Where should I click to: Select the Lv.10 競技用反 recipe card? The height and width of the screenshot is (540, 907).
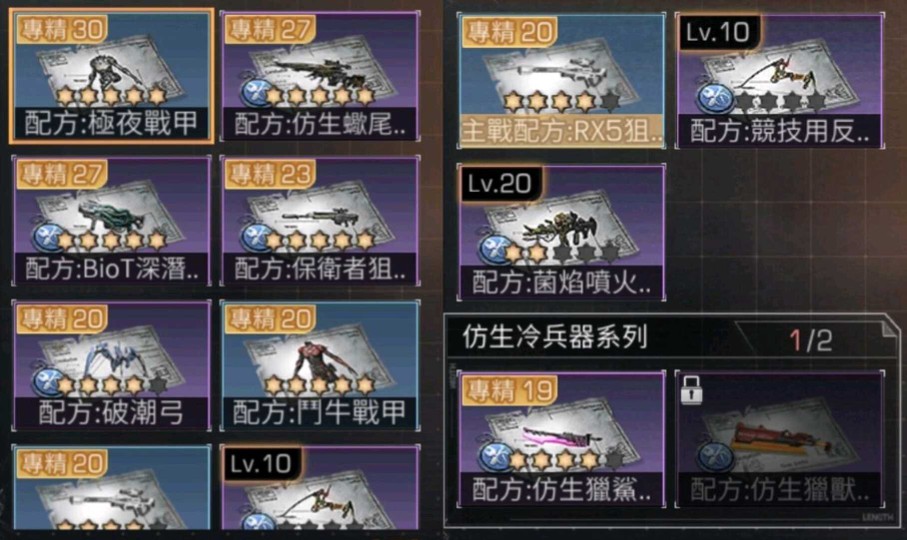tap(779, 80)
